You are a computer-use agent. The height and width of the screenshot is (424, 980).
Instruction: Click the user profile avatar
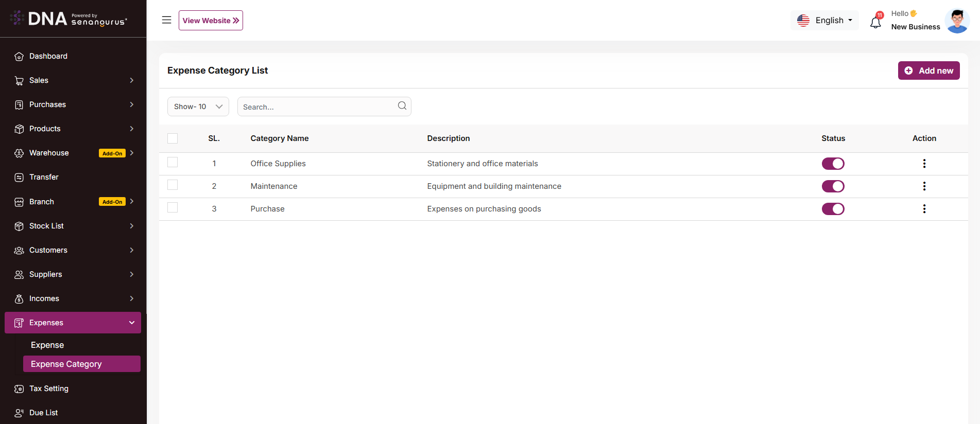[x=957, y=21]
